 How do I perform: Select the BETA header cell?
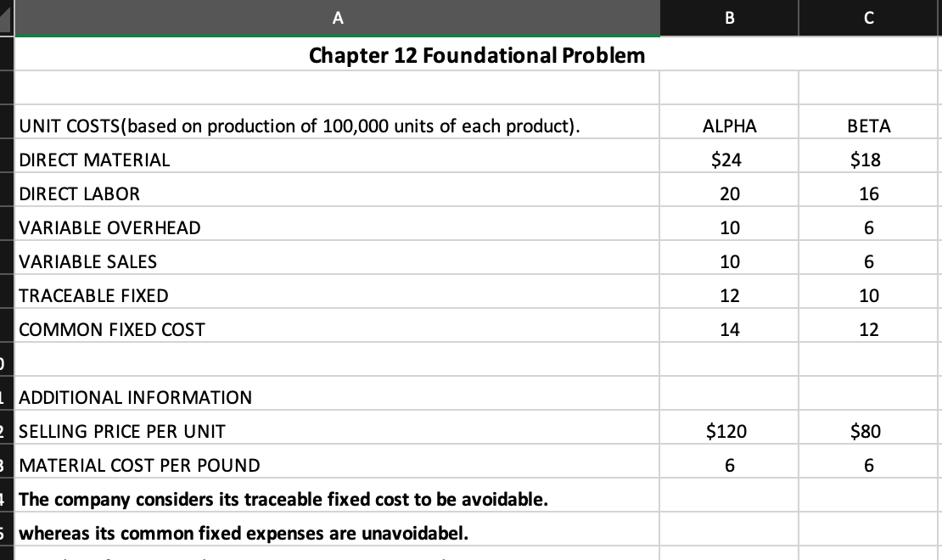868,126
